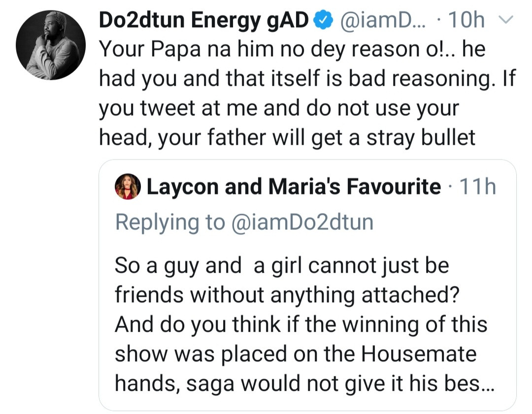
Task: Tap the line "And do you think if"
Action: point(301,325)
